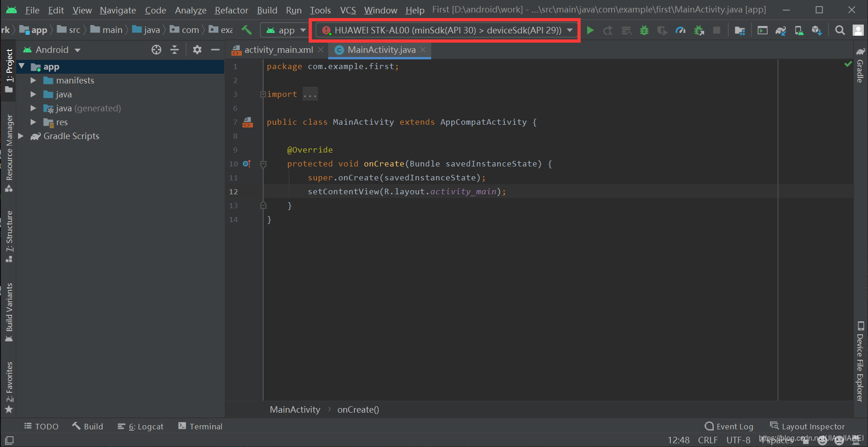Click the Search Everywhere magnifier icon
The height and width of the screenshot is (447, 868).
pyautogui.click(x=840, y=31)
